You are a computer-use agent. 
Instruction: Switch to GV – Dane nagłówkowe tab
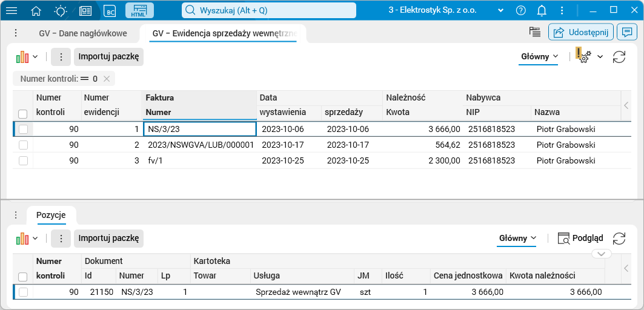pos(83,34)
